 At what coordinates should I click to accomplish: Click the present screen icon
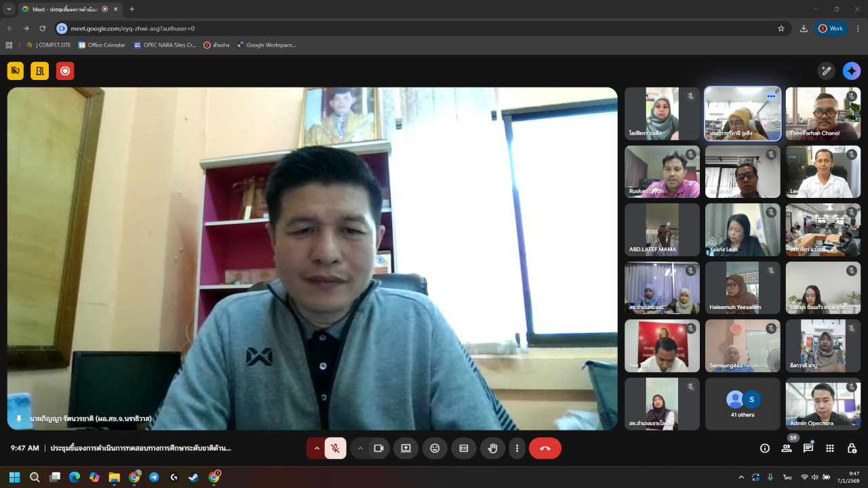406,448
